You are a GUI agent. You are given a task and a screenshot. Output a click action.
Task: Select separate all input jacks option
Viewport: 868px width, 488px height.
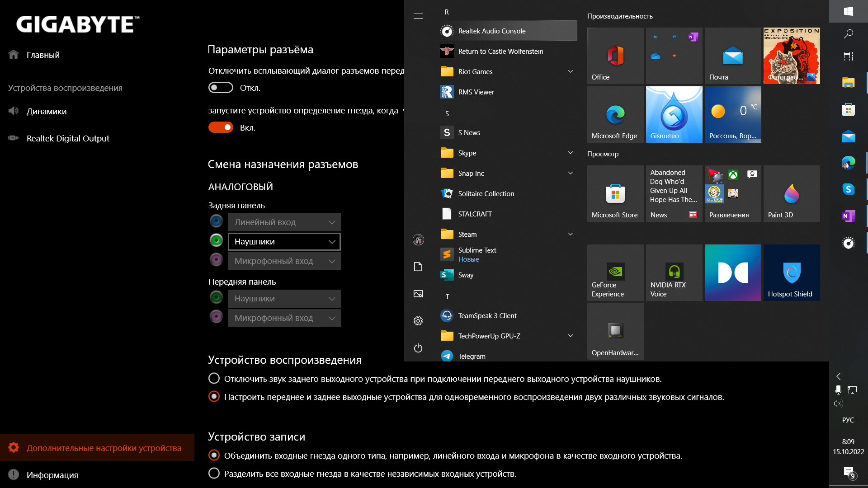pyautogui.click(x=214, y=473)
